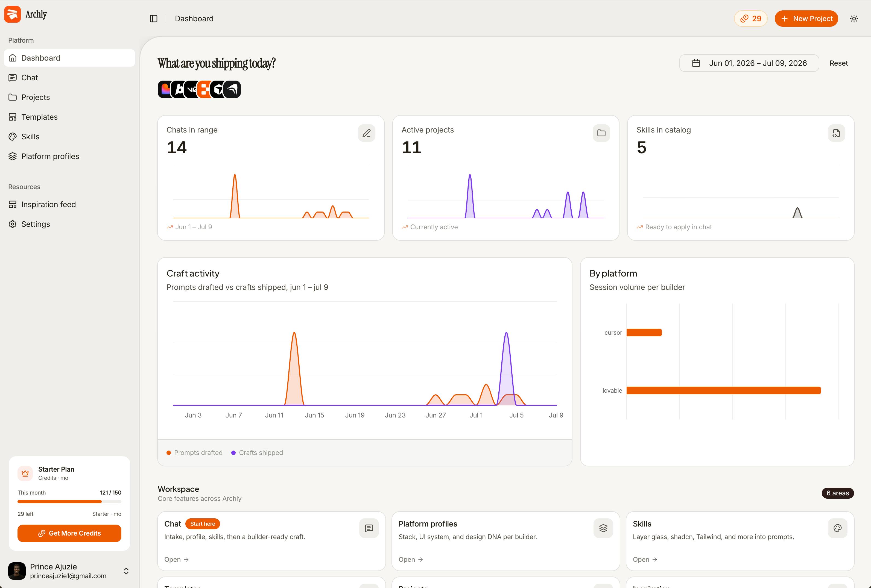Click the layers icon in Platform profiles card
The width and height of the screenshot is (871, 588).
(x=603, y=528)
